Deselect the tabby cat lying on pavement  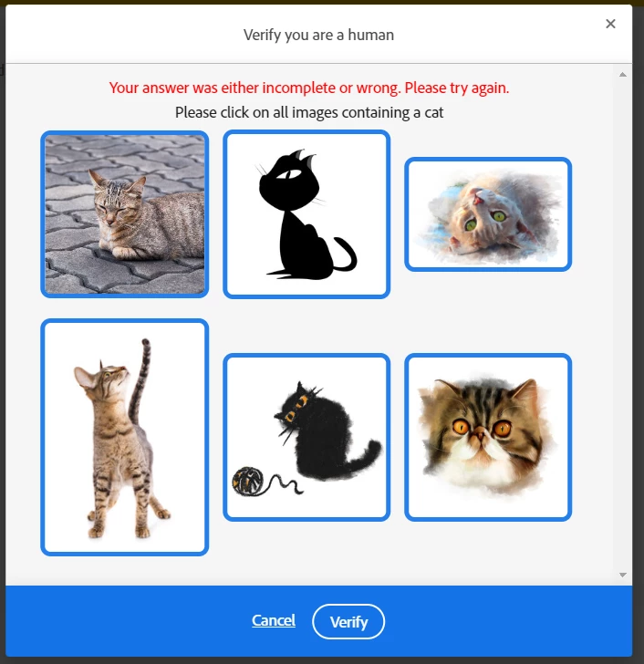click(x=124, y=214)
